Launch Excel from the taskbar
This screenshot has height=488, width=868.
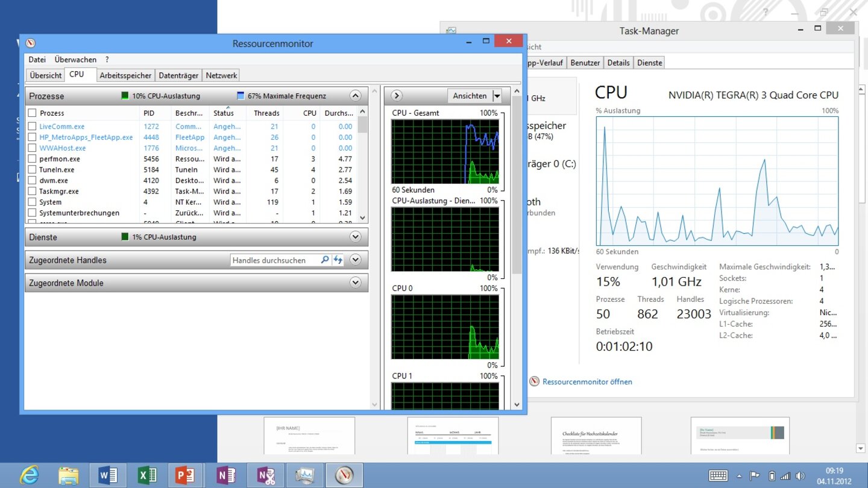pos(147,475)
